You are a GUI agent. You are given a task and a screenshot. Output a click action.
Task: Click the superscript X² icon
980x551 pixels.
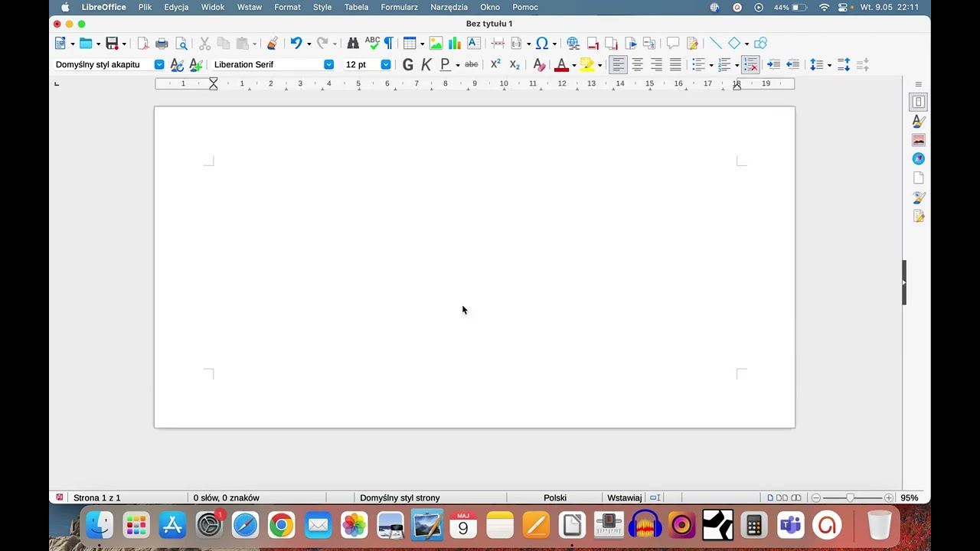[x=495, y=64]
